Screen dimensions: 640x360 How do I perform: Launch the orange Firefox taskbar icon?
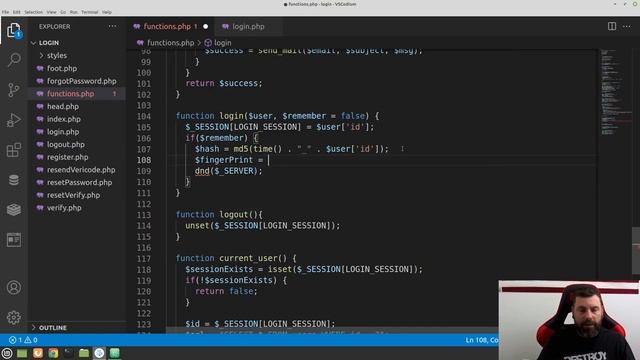38,353
